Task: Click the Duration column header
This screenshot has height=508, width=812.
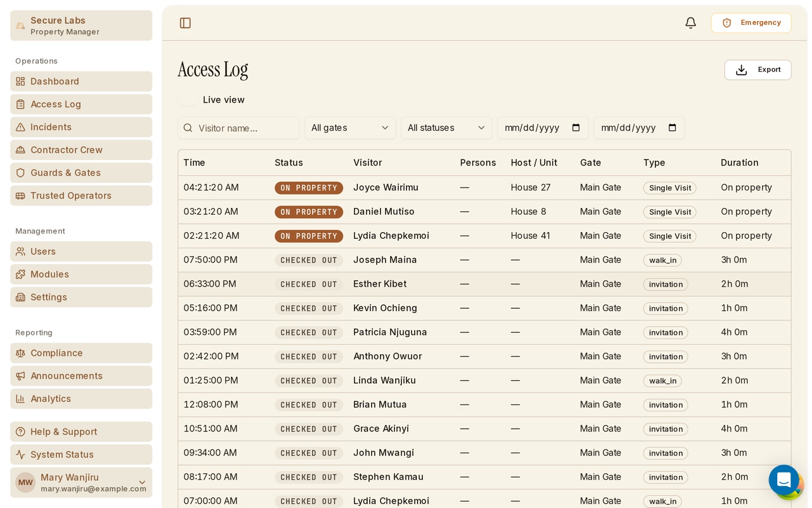Action: (x=739, y=163)
